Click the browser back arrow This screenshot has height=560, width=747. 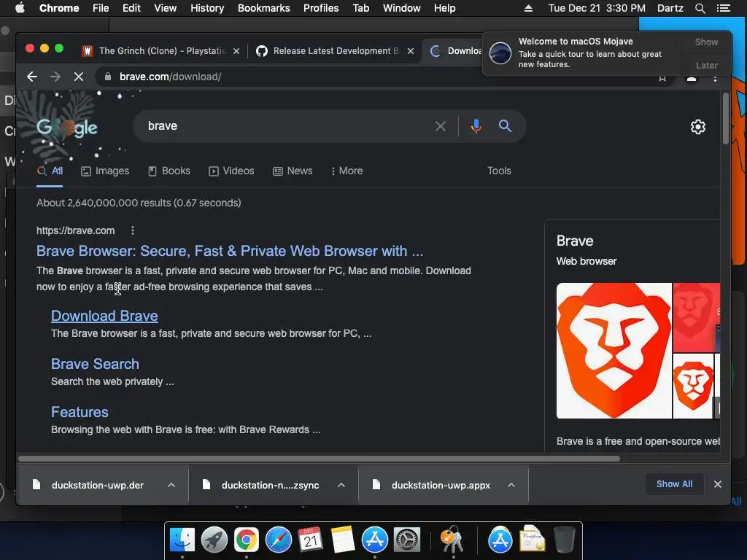point(32,77)
